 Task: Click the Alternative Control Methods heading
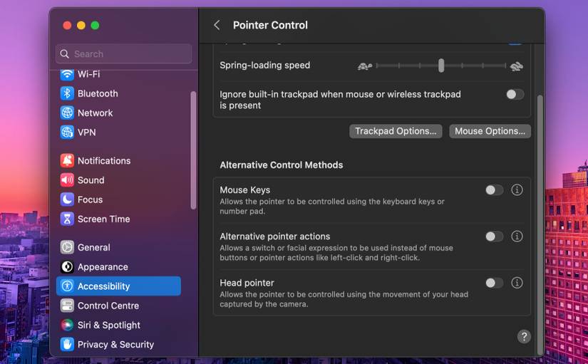[x=282, y=165]
